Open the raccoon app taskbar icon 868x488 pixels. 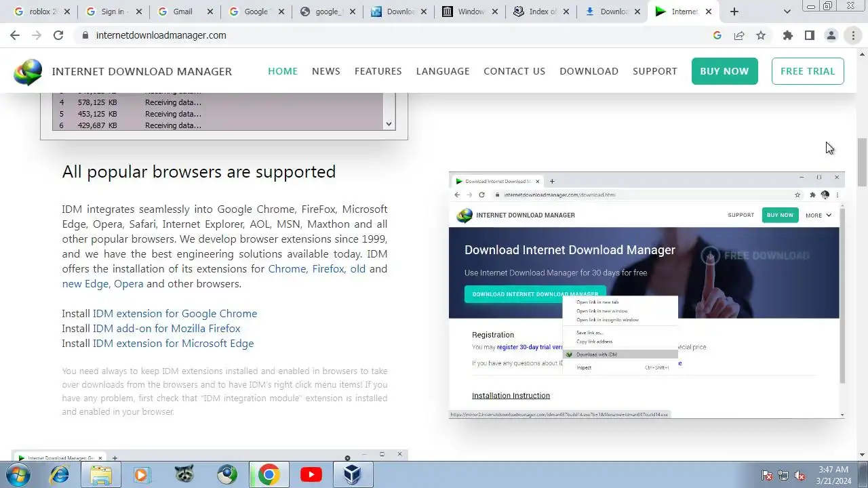(x=184, y=475)
